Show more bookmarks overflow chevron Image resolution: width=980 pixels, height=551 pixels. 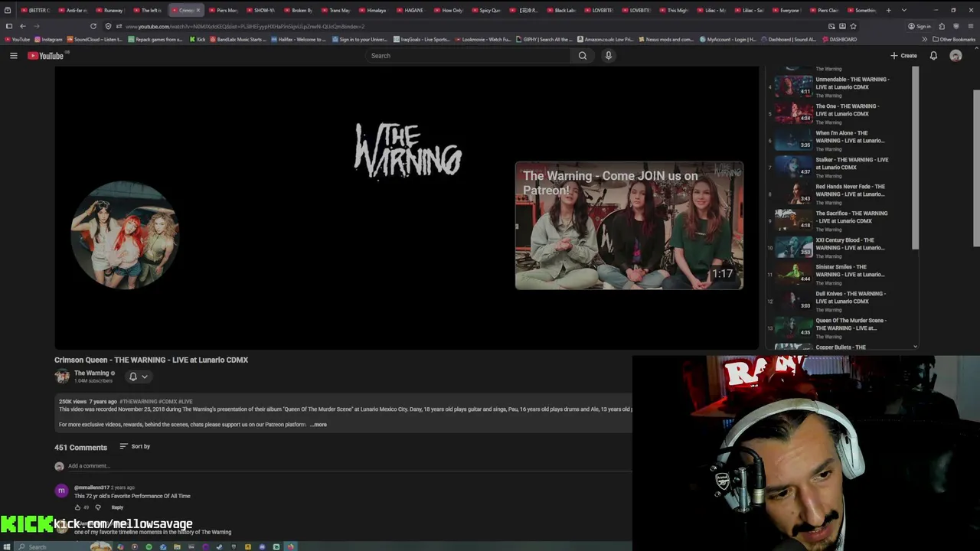[924, 39]
